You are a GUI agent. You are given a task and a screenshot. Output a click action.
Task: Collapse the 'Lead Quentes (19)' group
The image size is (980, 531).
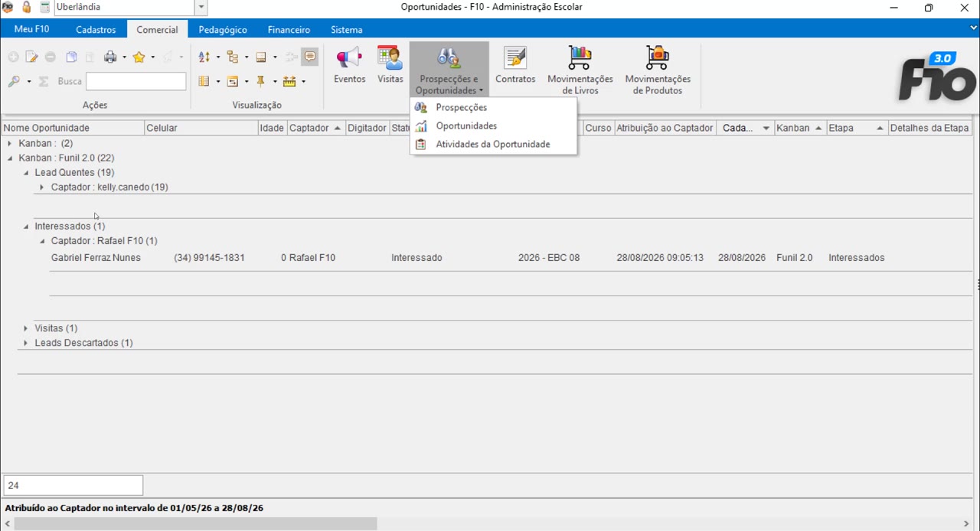pos(25,173)
